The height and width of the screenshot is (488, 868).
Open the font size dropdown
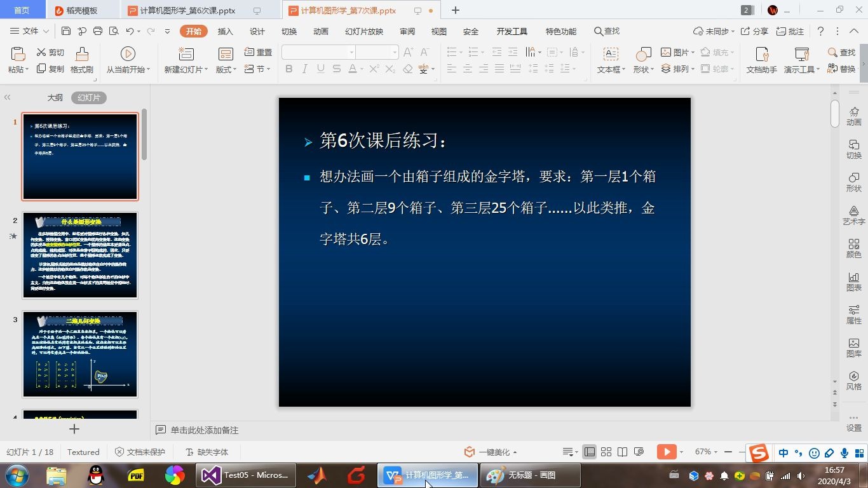click(396, 52)
